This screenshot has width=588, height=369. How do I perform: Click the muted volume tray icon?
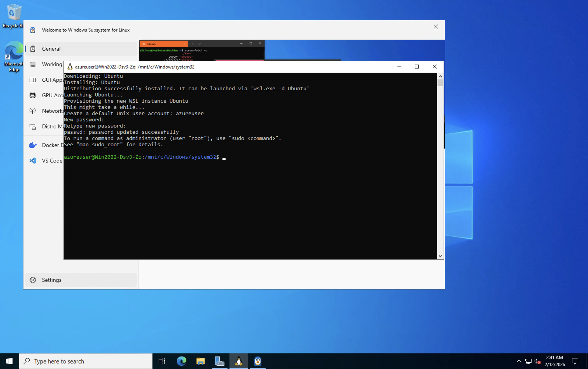click(537, 361)
